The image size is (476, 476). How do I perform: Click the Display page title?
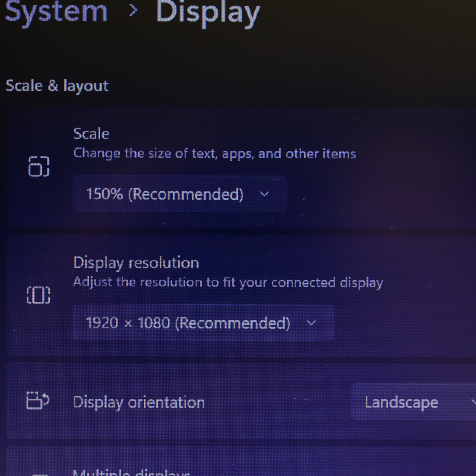pos(208,13)
